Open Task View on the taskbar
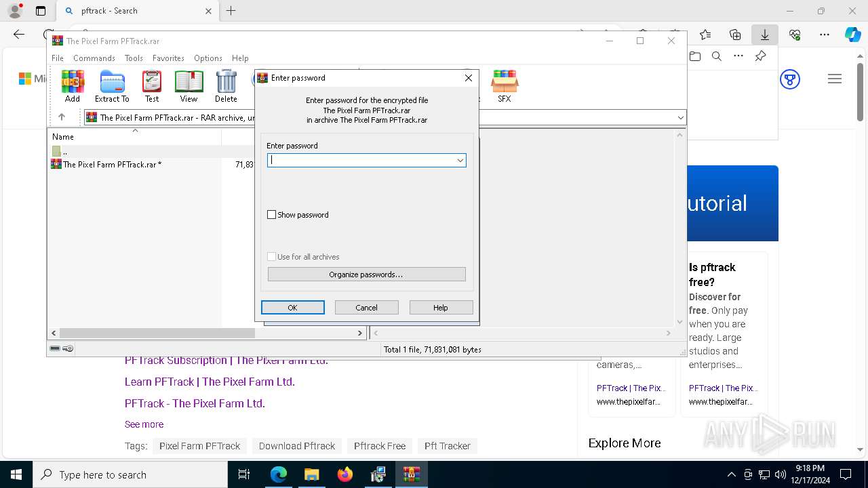 [x=244, y=474]
